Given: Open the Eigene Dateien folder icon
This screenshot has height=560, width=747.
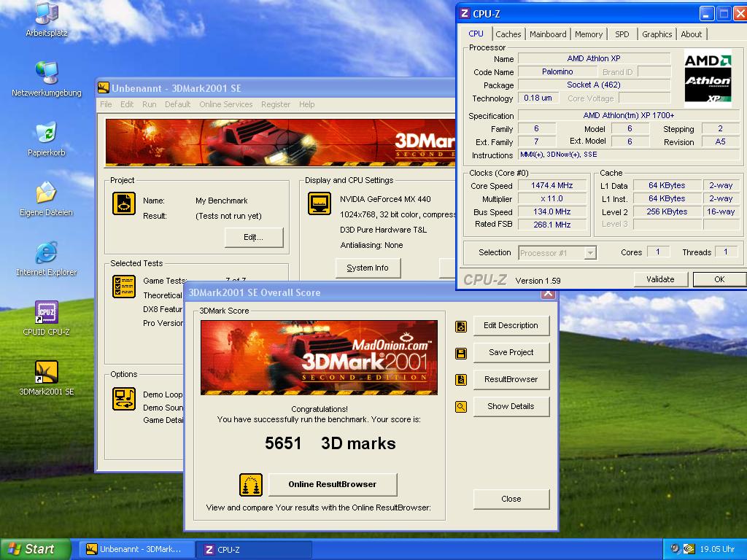Looking at the screenshot, I should pyautogui.click(x=47, y=194).
